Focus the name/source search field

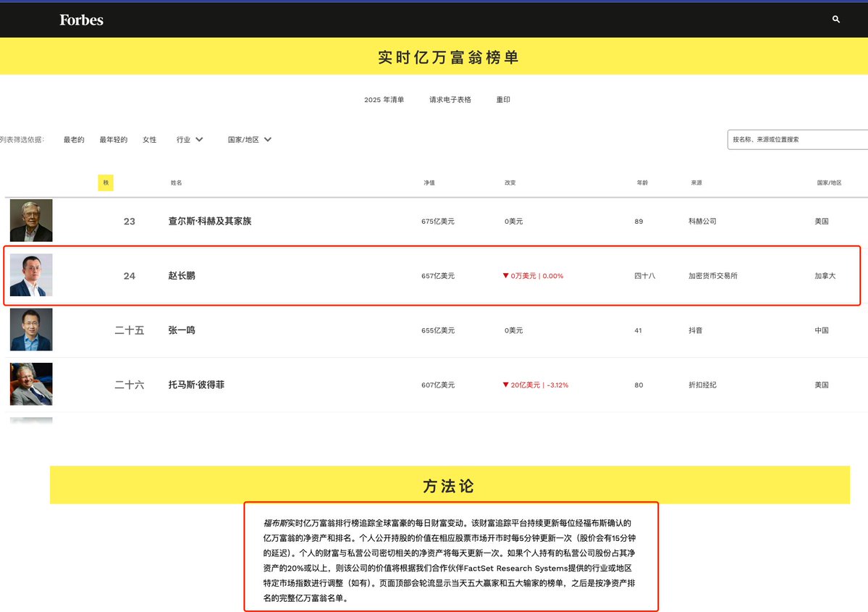[798, 140]
